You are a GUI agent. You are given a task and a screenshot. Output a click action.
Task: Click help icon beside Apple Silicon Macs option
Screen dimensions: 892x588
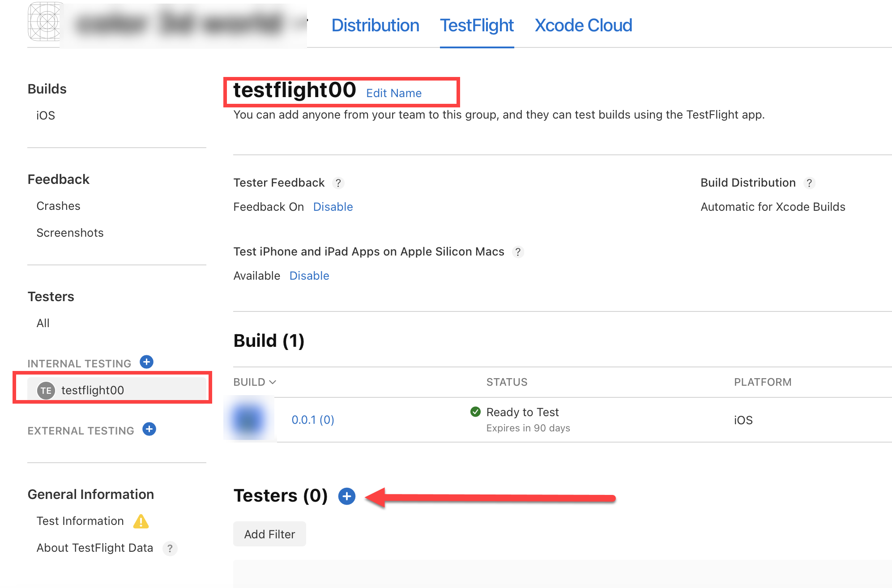518,252
